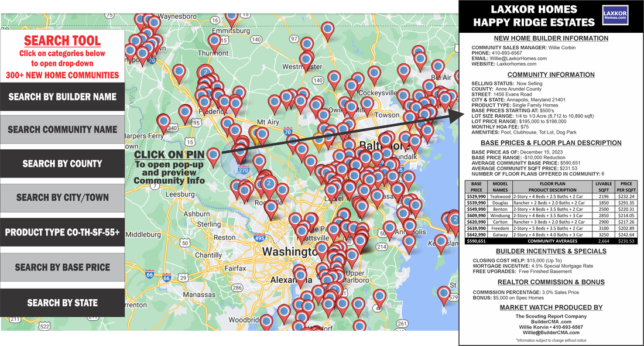
Task: Expand Search By City/Town category
Action: [63, 198]
